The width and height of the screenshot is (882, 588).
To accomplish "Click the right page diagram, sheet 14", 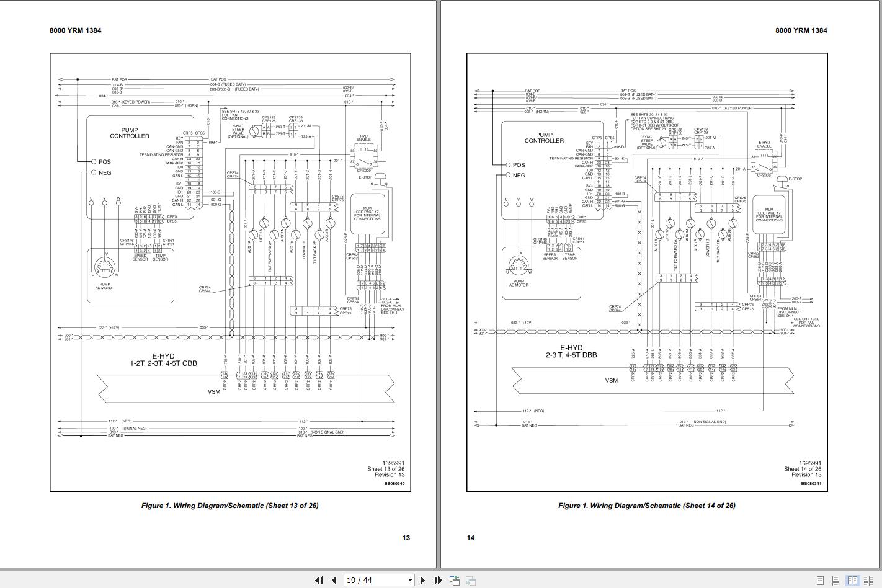I will [648, 272].
